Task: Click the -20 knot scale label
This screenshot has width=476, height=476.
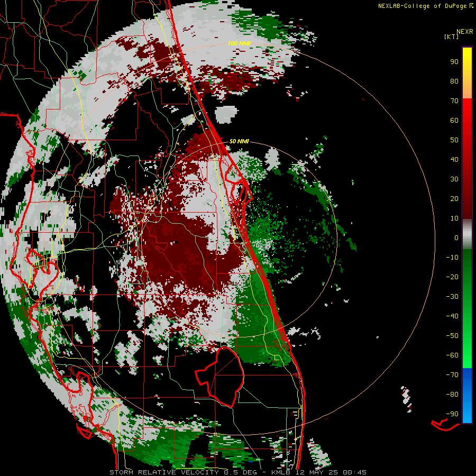Action: (x=452, y=277)
